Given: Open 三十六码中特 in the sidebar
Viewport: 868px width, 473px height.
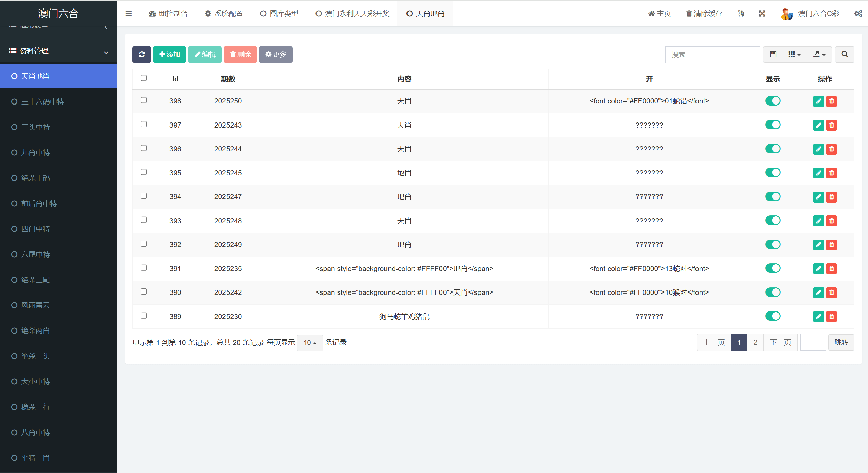Looking at the screenshot, I should (x=42, y=101).
